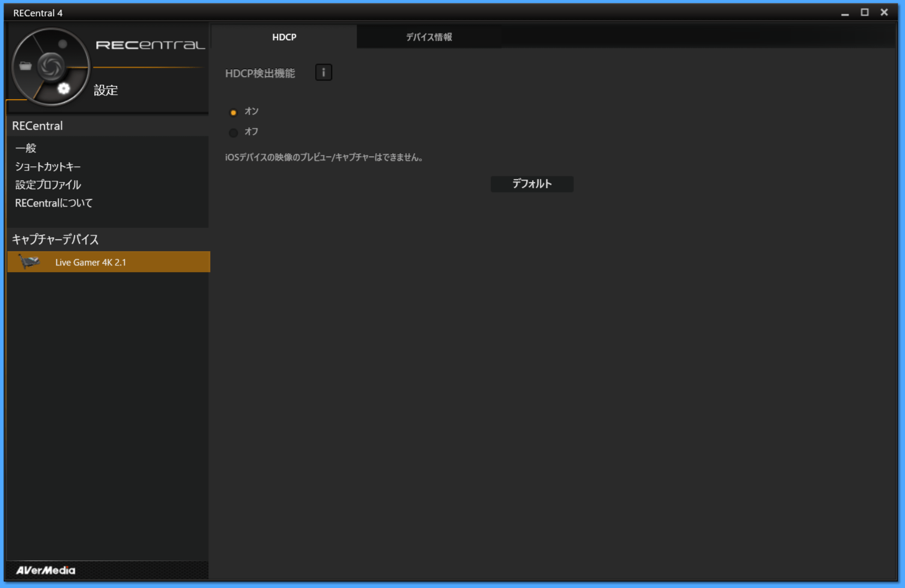Image resolution: width=905 pixels, height=588 pixels.
Task: Click the デフォルト button
Action: click(x=532, y=184)
